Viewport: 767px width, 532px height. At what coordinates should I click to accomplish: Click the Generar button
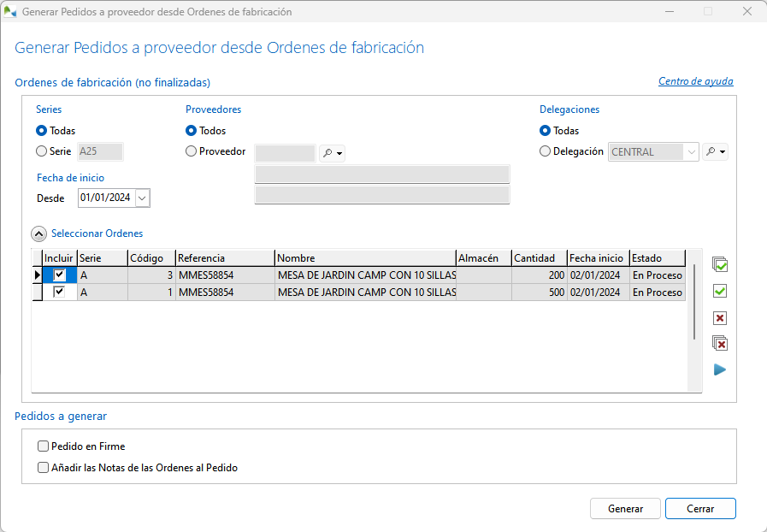625,508
